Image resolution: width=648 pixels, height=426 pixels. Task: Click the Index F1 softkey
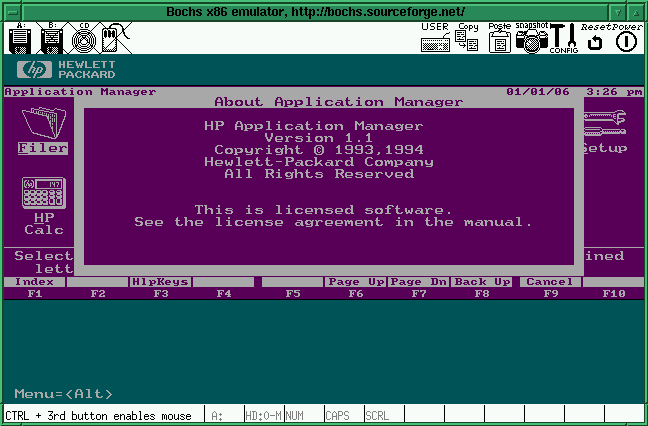point(34,282)
